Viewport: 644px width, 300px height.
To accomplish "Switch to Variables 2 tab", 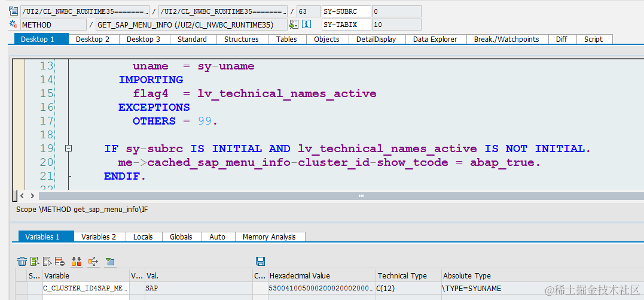I will pyautogui.click(x=99, y=237).
